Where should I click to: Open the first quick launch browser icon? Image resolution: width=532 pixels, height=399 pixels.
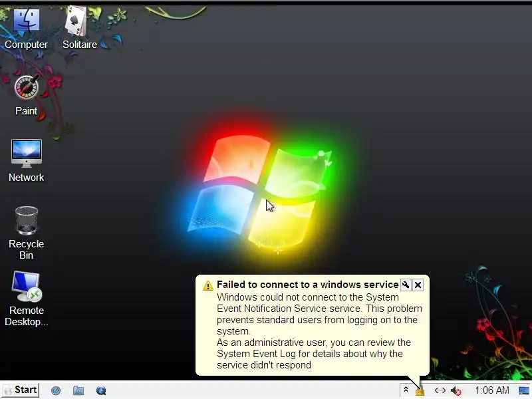click(x=56, y=390)
